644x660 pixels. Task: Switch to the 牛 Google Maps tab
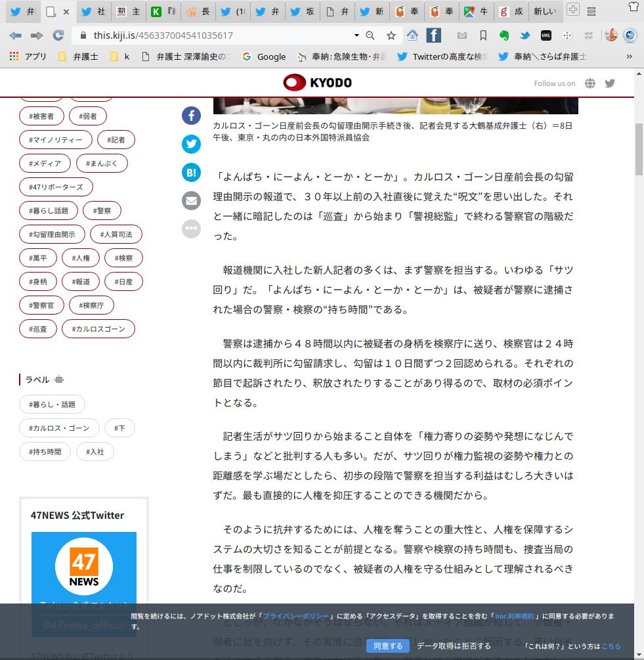click(476, 11)
